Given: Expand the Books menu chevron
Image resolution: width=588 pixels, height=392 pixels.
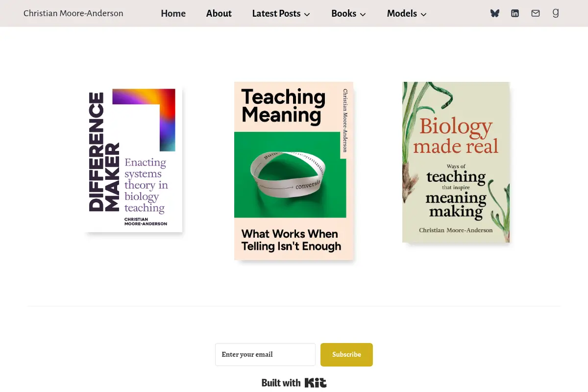Looking at the screenshot, I should [x=363, y=15].
